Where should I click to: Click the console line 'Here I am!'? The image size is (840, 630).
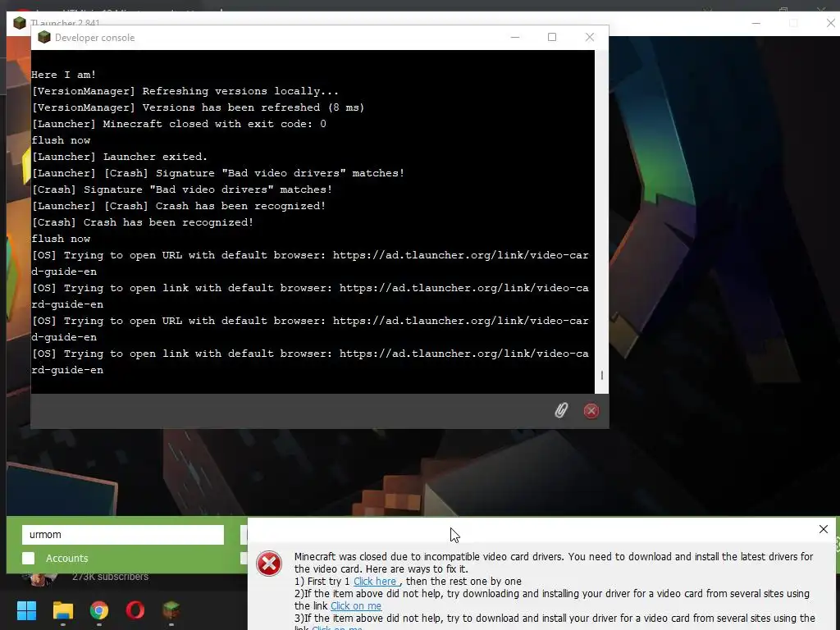[64, 75]
